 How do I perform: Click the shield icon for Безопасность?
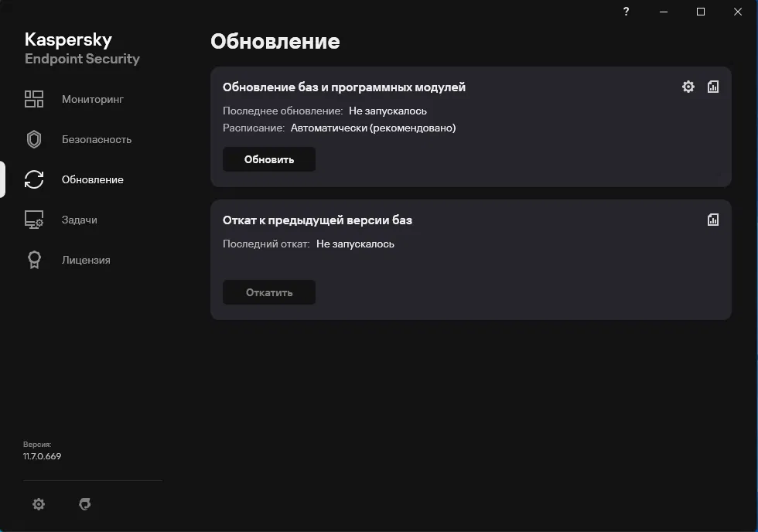pyautogui.click(x=34, y=139)
